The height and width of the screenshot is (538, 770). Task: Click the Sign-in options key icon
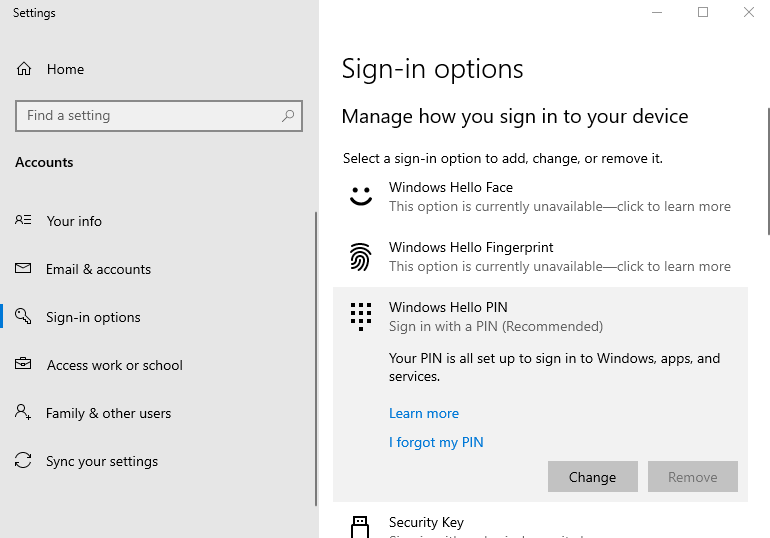coord(23,316)
